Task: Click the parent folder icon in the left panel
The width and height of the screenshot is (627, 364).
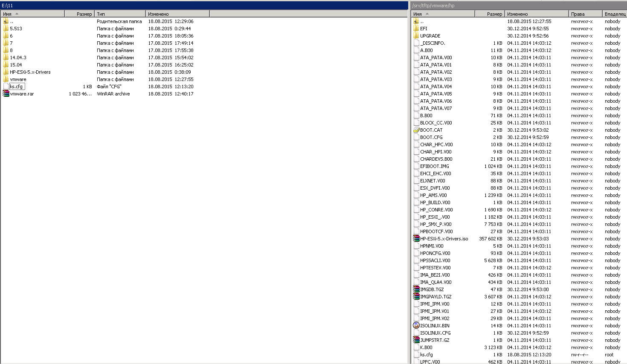Action: tap(6, 21)
